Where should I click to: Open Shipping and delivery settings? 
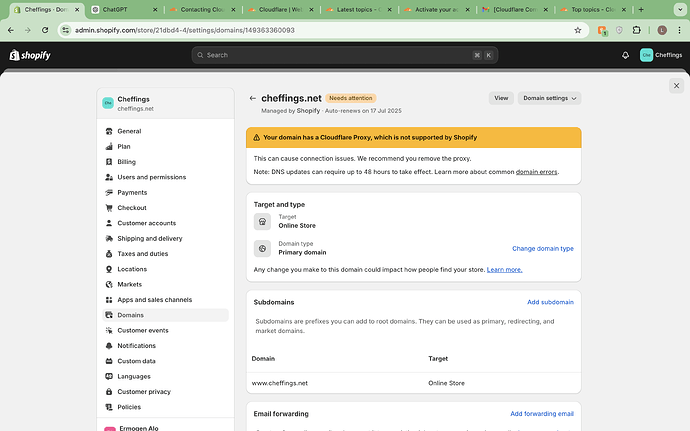point(149,238)
